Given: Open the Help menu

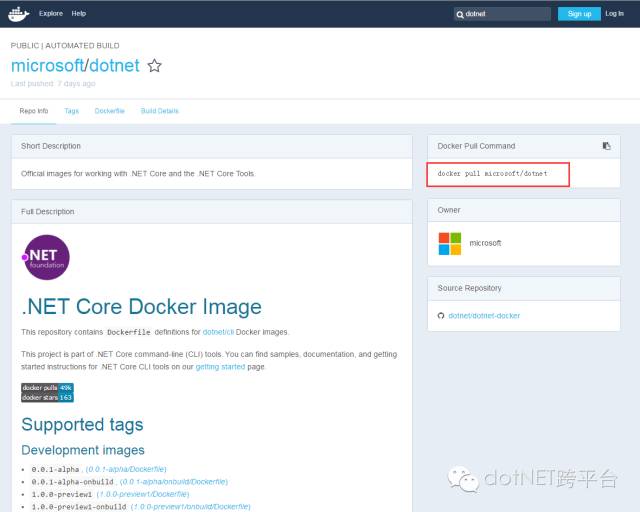Looking at the screenshot, I should 79,13.
